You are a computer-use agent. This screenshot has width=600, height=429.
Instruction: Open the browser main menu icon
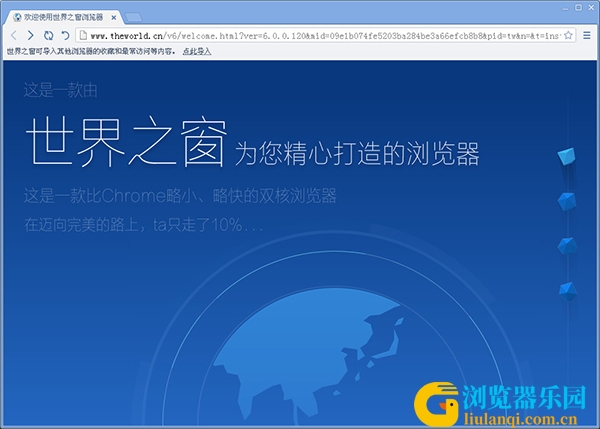pyautogui.click(x=587, y=36)
